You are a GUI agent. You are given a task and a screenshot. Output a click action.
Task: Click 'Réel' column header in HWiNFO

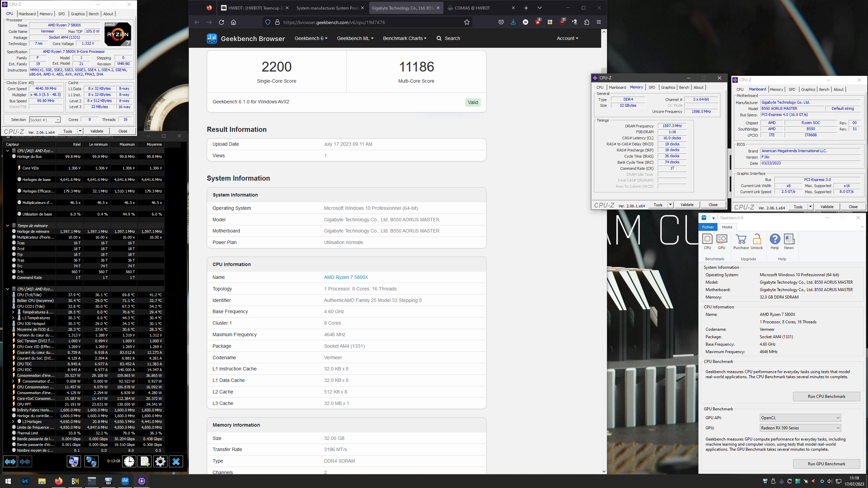[x=70, y=144]
